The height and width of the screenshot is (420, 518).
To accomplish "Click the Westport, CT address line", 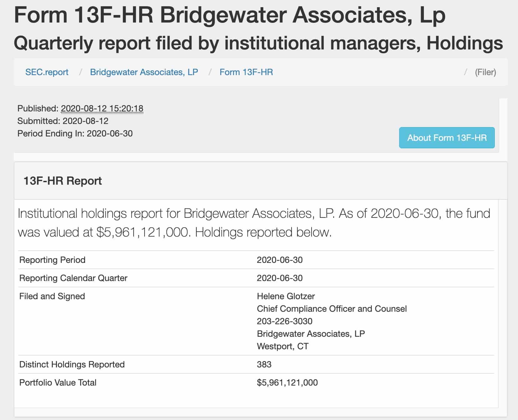I will pyautogui.click(x=282, y=346).
